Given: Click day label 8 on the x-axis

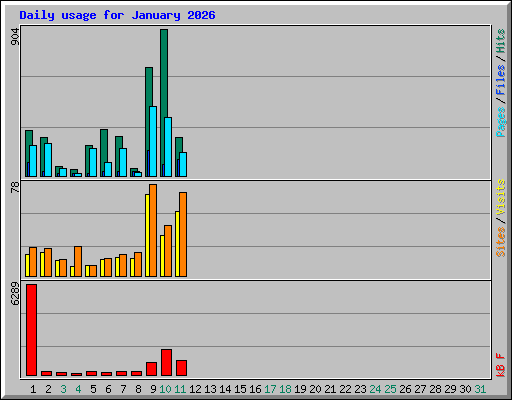Looking at the screenshot, I should point(138,389).
